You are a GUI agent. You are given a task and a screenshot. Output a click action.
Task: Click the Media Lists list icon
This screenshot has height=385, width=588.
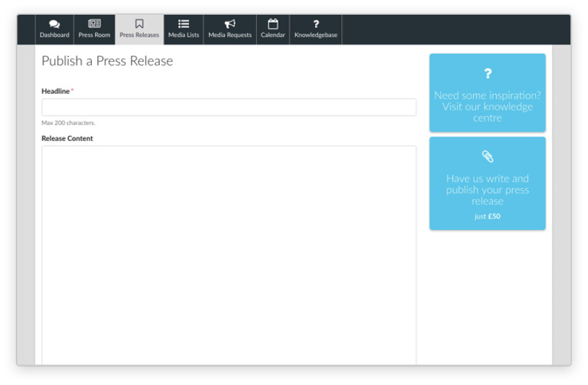pyautogui.click(x=184, y=24)
